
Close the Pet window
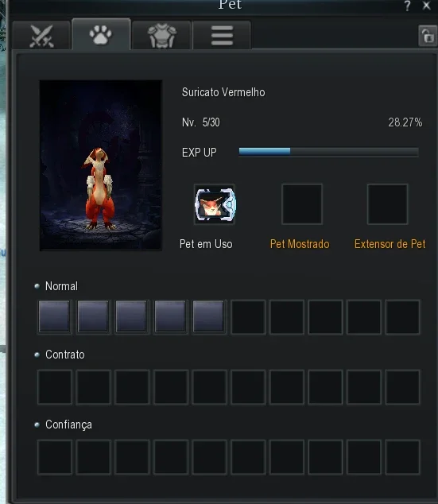pyautogui.click(x=426, y=6)
